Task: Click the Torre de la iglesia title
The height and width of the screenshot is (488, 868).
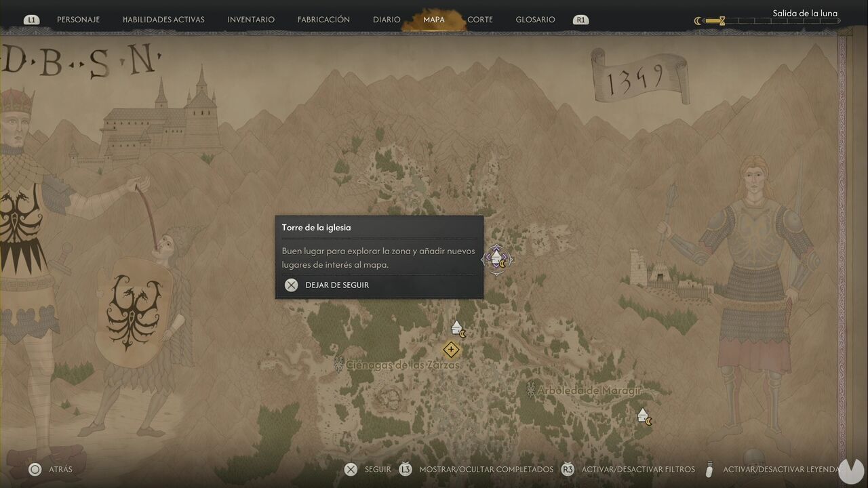Action: (317, 228)
